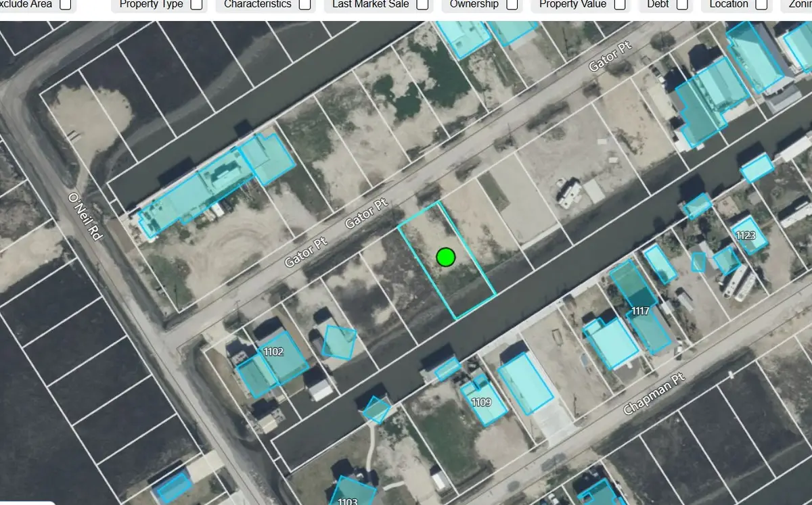Toggle the Property Type checkbox

pyautogui.click(x=196, y=5)
